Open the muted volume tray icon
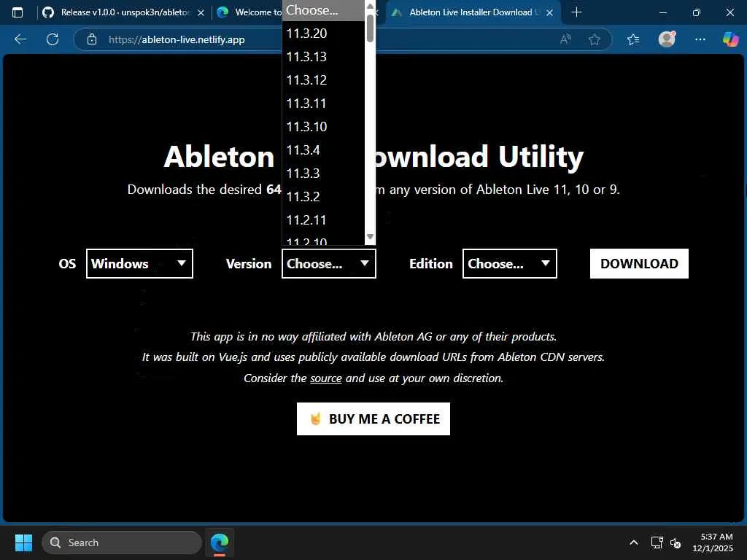The image size is (747, 560). pos(675,542)
